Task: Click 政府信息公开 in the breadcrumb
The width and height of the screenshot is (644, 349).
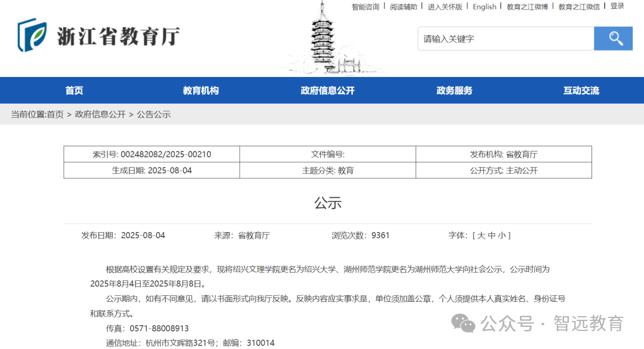Action: 100,115
